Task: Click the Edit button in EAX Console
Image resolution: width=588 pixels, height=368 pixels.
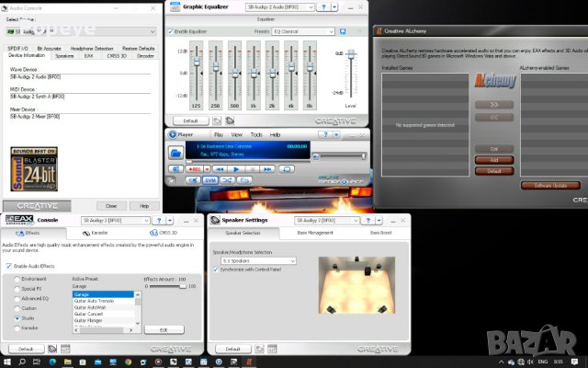Action: [x=164, y=329]
